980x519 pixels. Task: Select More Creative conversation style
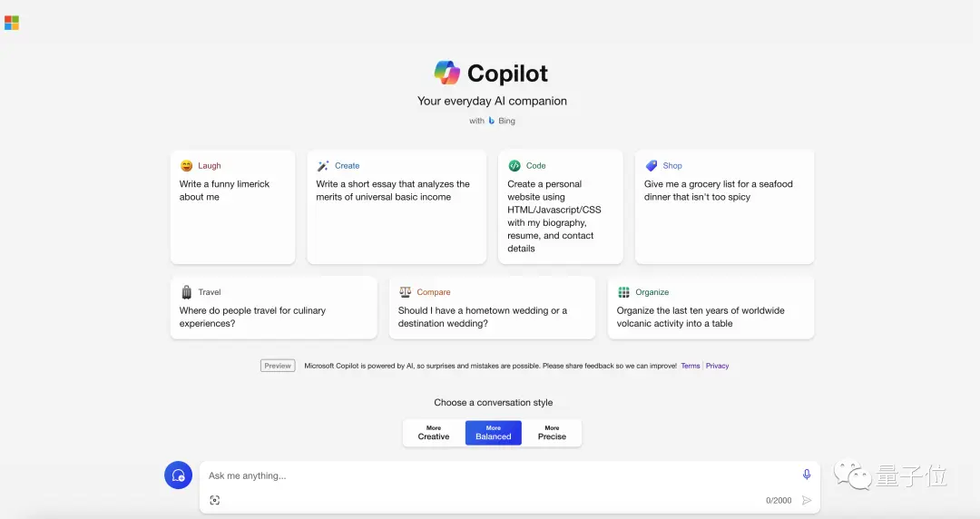point(434,433)
